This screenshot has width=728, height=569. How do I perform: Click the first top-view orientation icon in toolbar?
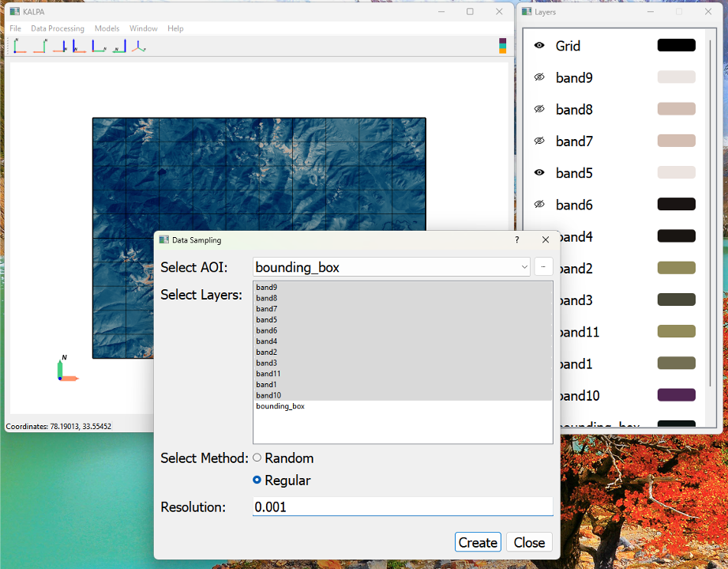(20, 46)
